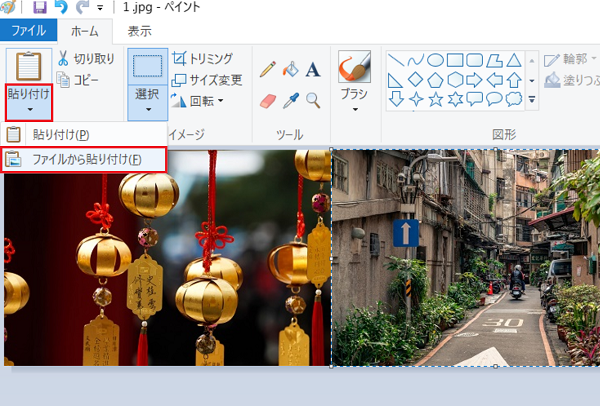Click the Paint application icon in title bar
The image size is (600, 406).
(x=8, y=7)
